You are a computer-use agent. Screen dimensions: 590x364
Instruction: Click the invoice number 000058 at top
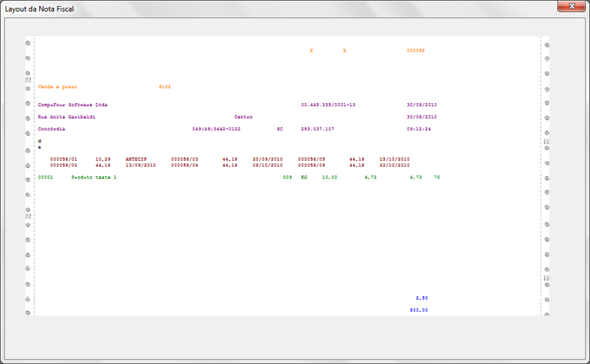[x=415, y=51]
